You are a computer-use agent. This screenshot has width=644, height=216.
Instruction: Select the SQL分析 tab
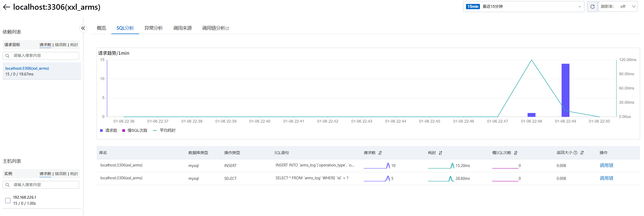coord(125,28)
